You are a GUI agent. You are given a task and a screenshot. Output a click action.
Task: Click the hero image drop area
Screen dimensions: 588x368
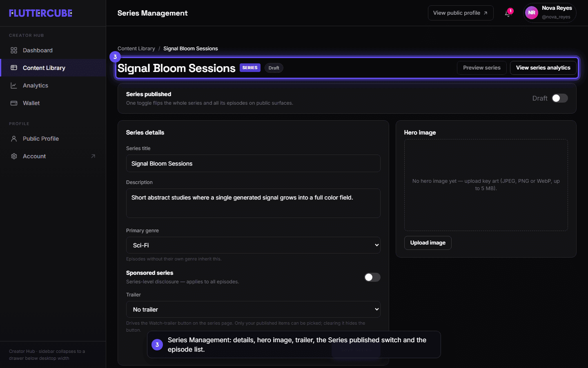[x=486, y=185]
